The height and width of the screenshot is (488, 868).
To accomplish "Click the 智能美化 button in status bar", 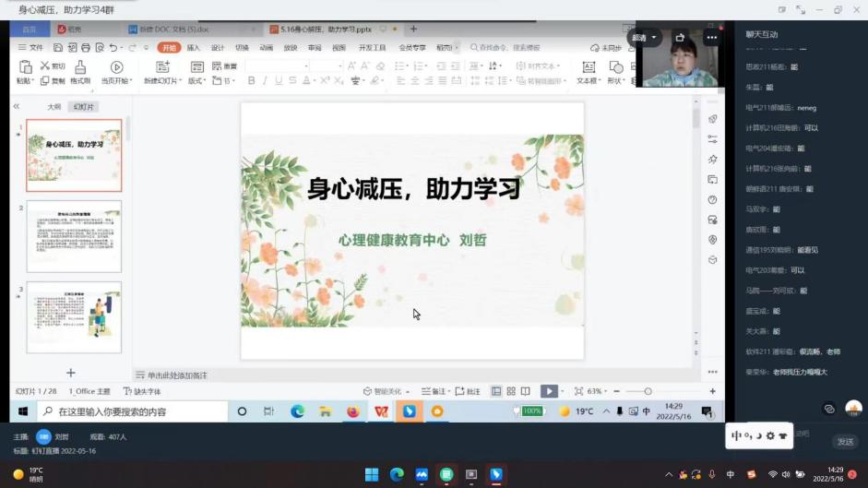I will (x=386, y=391).
